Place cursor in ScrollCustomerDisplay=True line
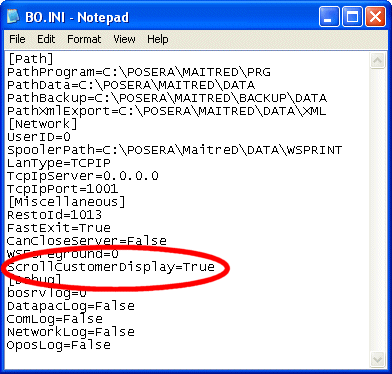Viewport: 392px width, 374px height. click(111, 267)
